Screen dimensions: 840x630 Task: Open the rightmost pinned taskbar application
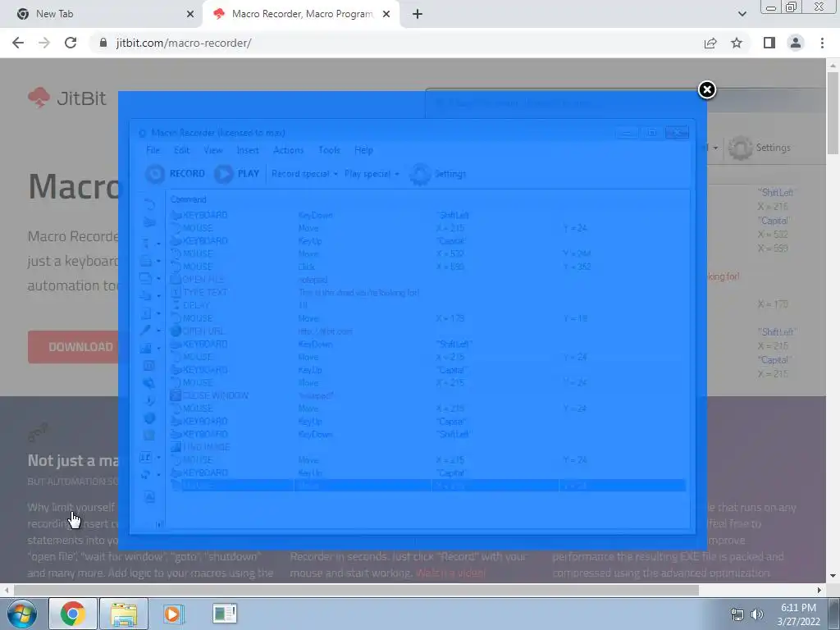(224, 614)
